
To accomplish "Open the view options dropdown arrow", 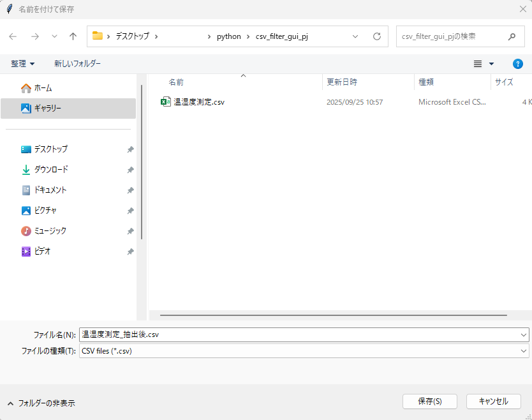I will coord(491,64).
